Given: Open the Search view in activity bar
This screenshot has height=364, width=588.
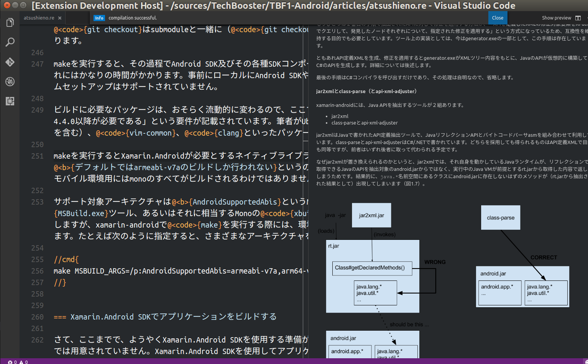Looking at the screenshot, I should click(x=10, y=42).
